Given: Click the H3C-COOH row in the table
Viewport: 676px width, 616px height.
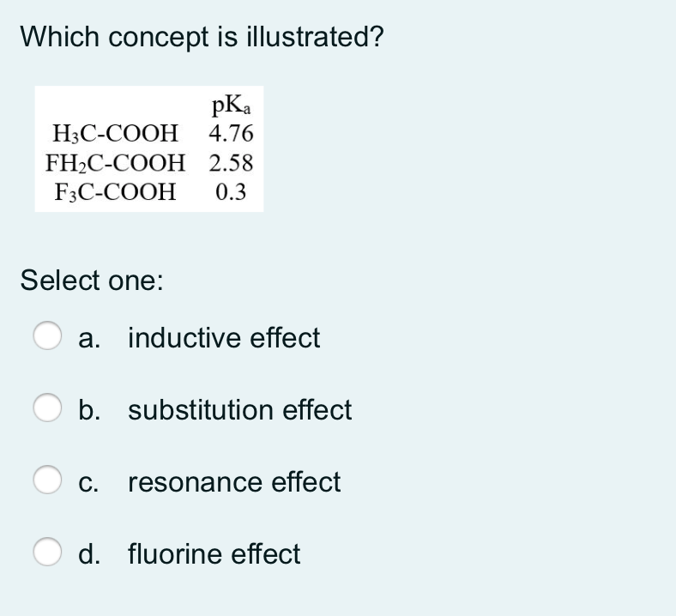Looking at the screenshot, I should click(153, 133).
